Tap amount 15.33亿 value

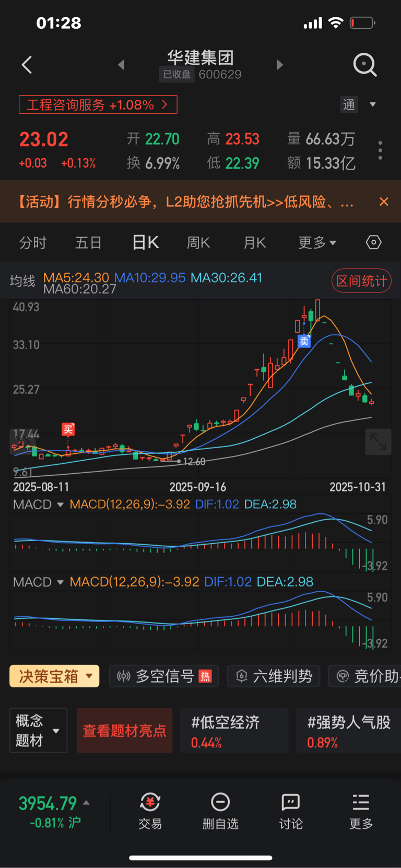pos(331,163)
